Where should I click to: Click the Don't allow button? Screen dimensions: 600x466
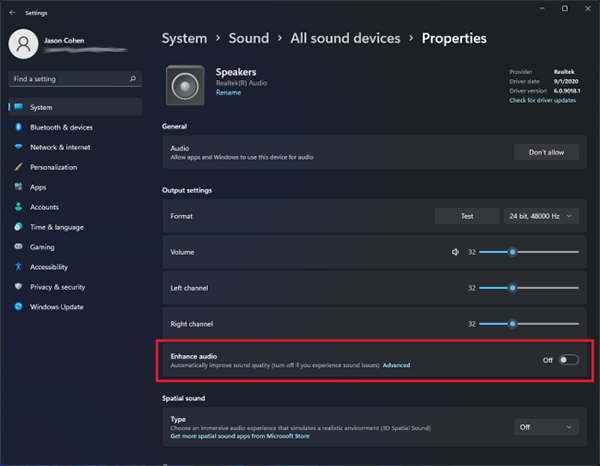click(546, 152)
